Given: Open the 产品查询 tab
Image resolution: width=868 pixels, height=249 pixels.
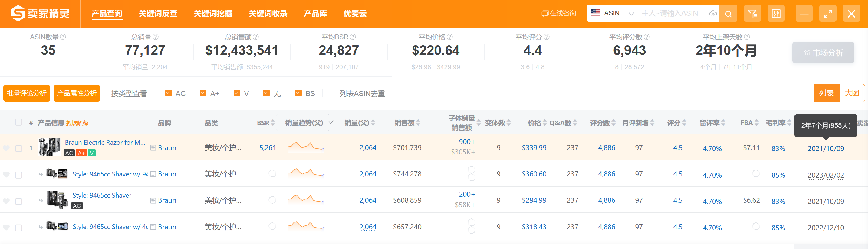Looking at the screenshot, I should [x=107, y=14].
